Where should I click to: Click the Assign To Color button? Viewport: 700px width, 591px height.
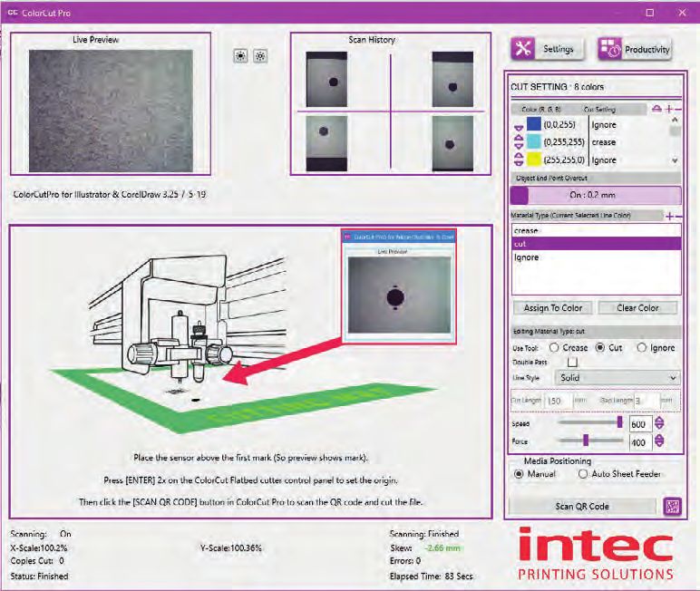point(553,308)
